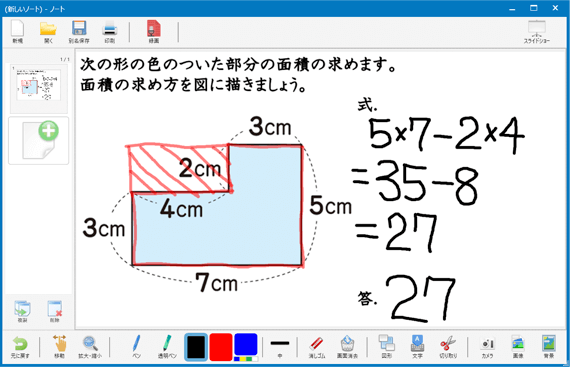Create a new note with 新規 icon
The image size is (570, 367).
tap(17, 32)
